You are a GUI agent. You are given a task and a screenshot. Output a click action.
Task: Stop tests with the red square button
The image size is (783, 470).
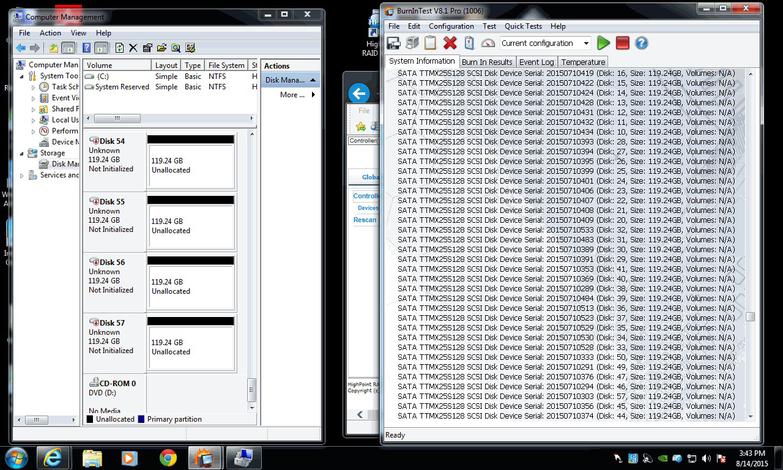622,43
